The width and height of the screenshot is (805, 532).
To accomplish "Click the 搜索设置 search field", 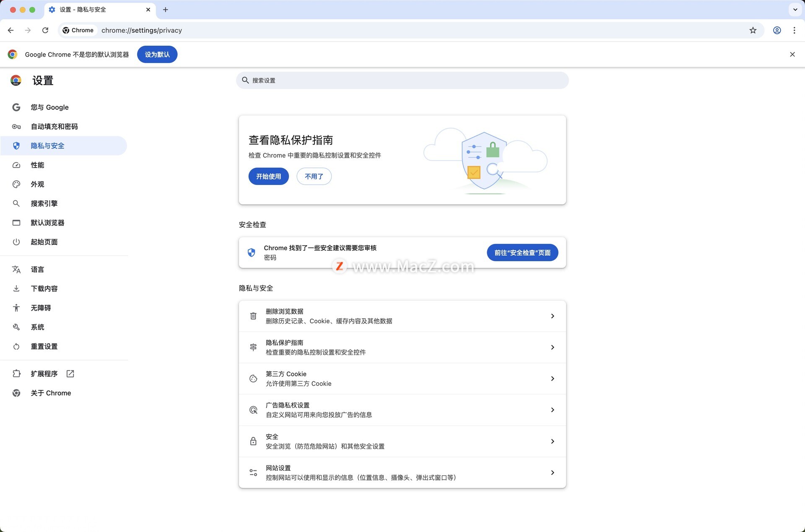I will [x=402, y=80].
